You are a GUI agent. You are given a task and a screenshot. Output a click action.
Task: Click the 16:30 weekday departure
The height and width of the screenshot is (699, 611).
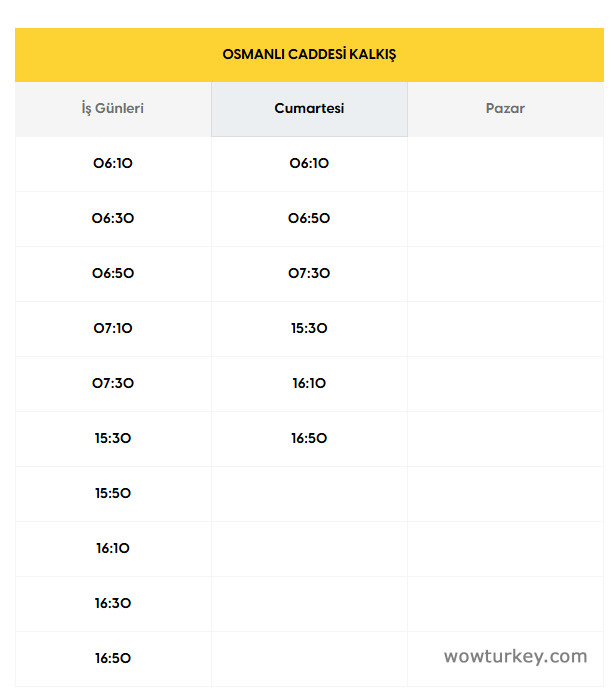113,603
